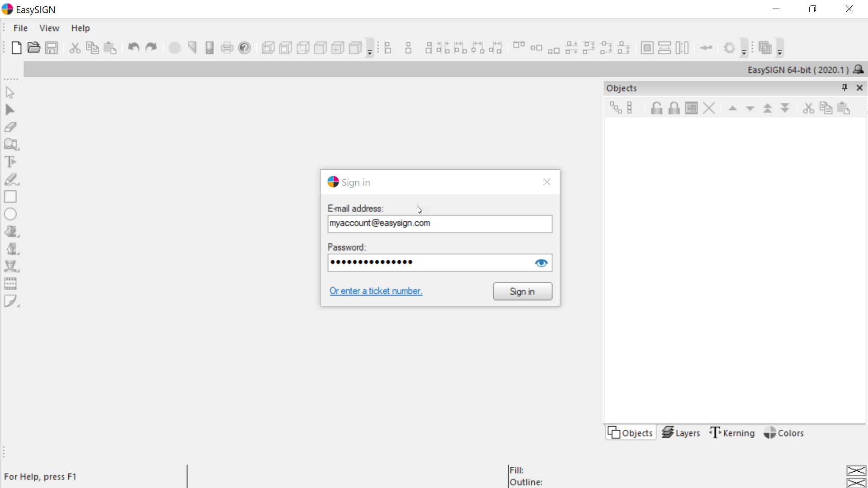The image size is (868, 488).
Task: Click the tree structure icon in Objects panel
Action: click(616, 108)
